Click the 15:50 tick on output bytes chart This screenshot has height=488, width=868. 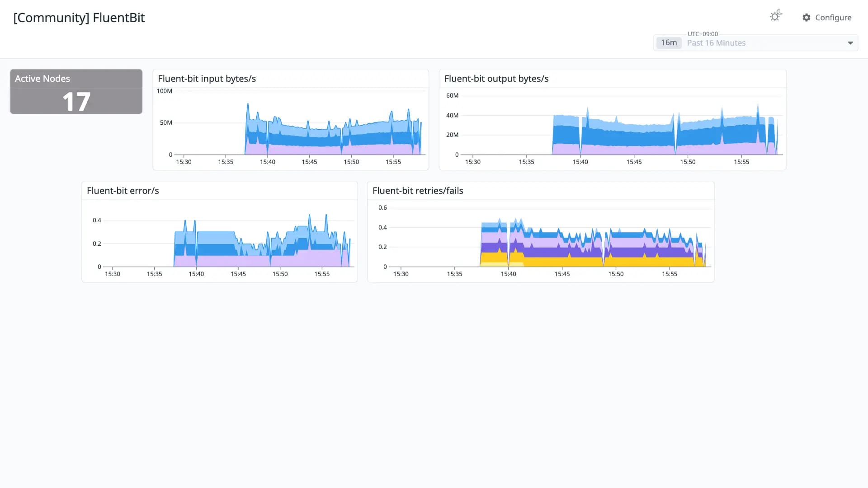[688, 162]
